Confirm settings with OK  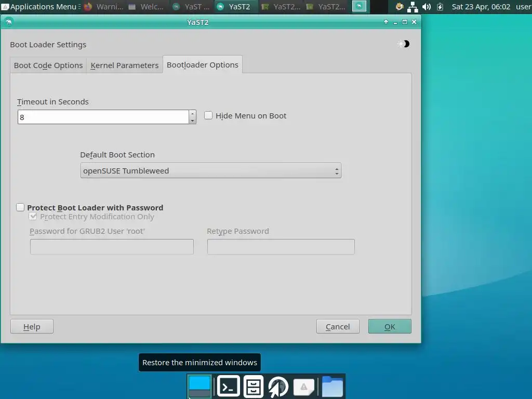pos(390,326)
